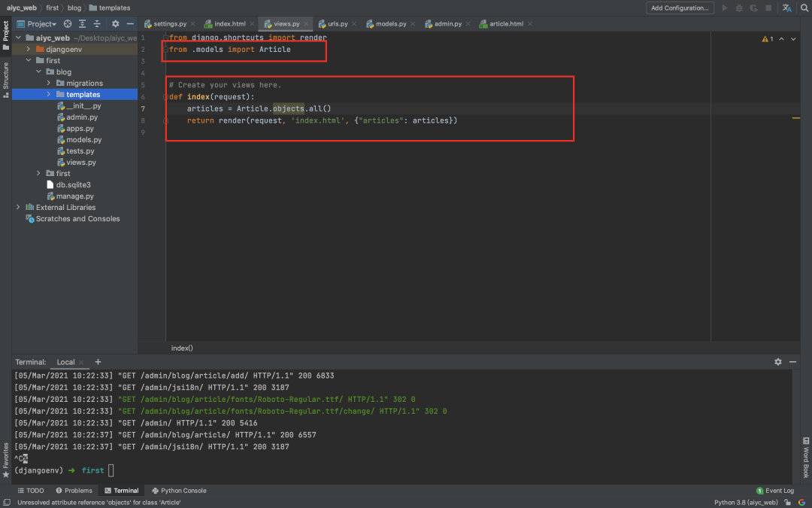Click Python 3.8 interpreter in status bar
This screenshot has height=508, width=812.
click(745, 502)
